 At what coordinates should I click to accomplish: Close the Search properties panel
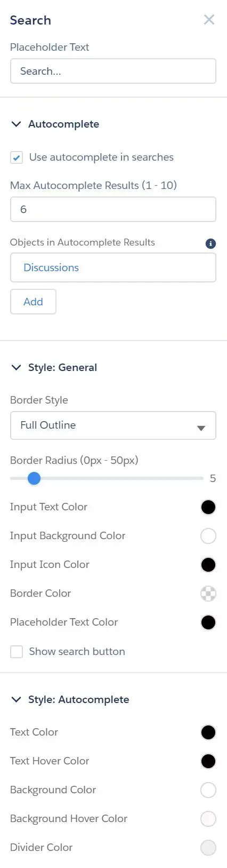209,20
